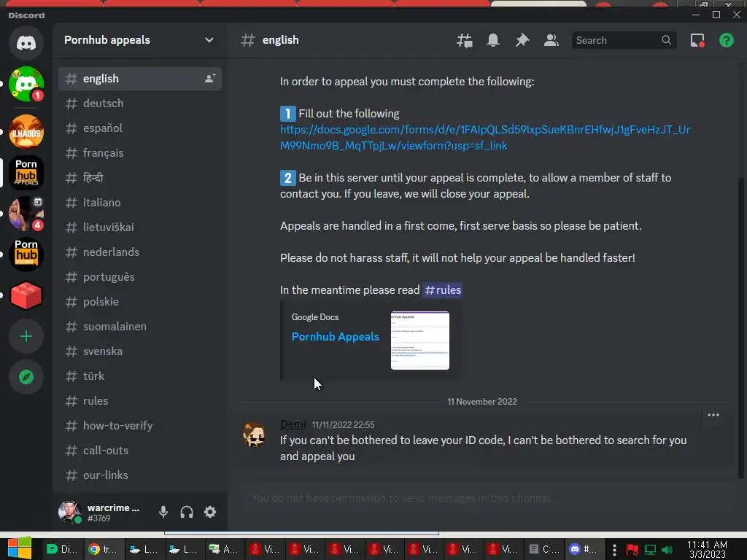Open the how-to-verify channel
The image size is (747, 560).
click(x=139, y=425)
